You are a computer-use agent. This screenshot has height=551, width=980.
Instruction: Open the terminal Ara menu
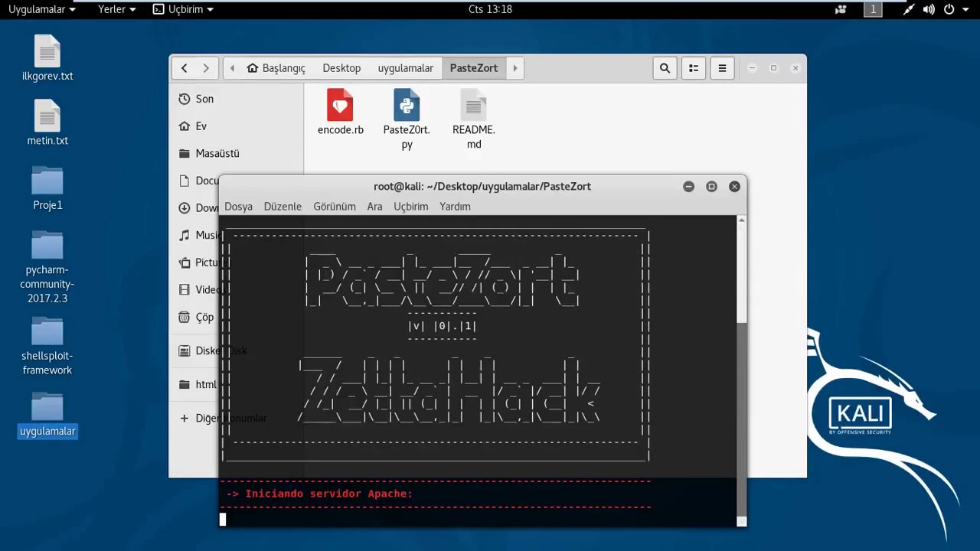374,207
